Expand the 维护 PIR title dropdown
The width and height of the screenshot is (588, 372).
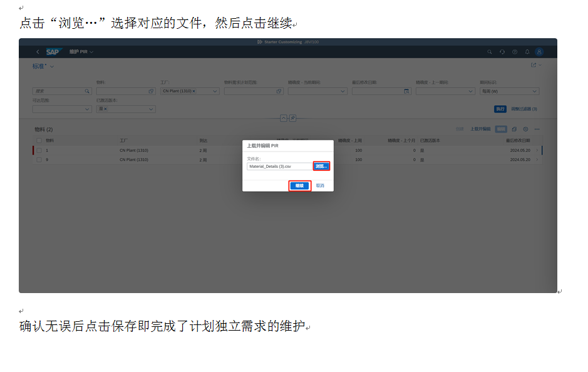tap(91, 52)
